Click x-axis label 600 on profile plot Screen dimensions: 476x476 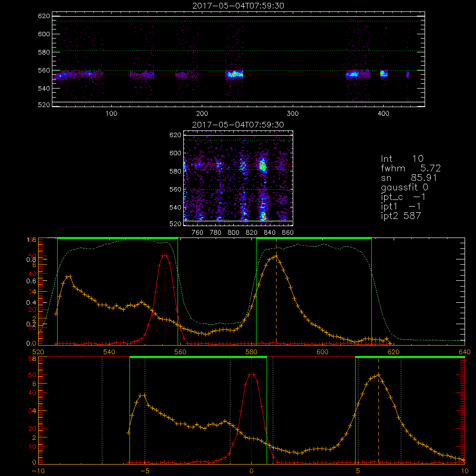click(x=322, y=352)
